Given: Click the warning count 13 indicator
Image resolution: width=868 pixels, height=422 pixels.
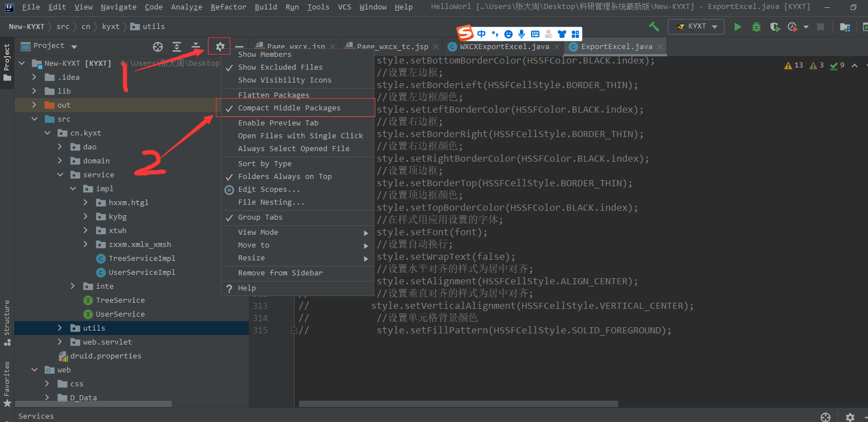Looking at the screenshot, I should (793, 65).
